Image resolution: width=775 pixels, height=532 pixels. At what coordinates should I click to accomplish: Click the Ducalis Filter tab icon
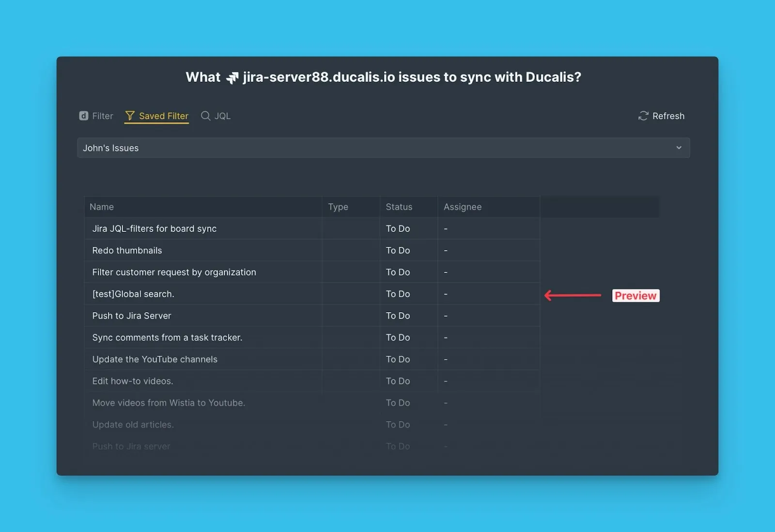(x=84, y=116)
